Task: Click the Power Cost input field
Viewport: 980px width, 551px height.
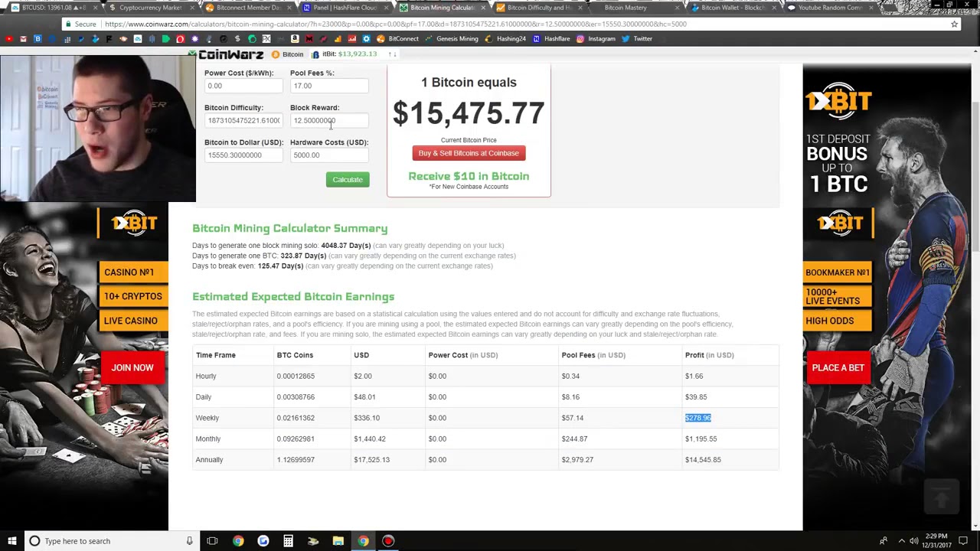Action: [x=243, y=86]
